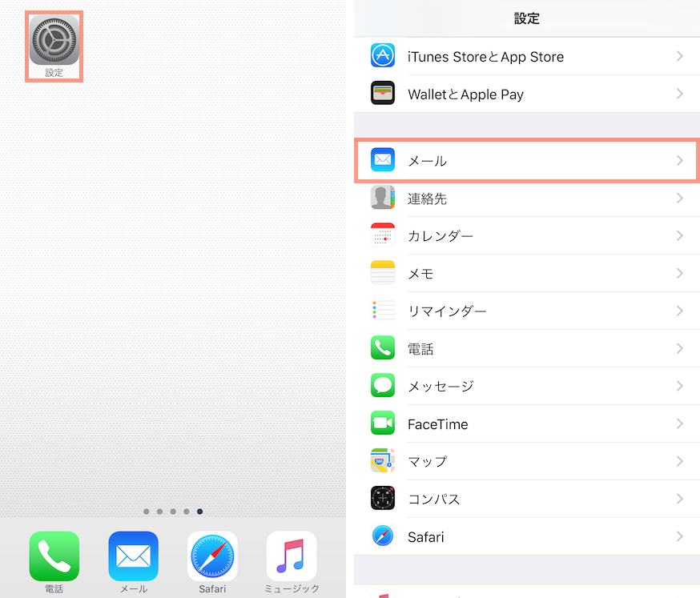This screenshot has height=598, width=700.
Task: Choose the 電話 label in settings list
Action: click(420, 349)
